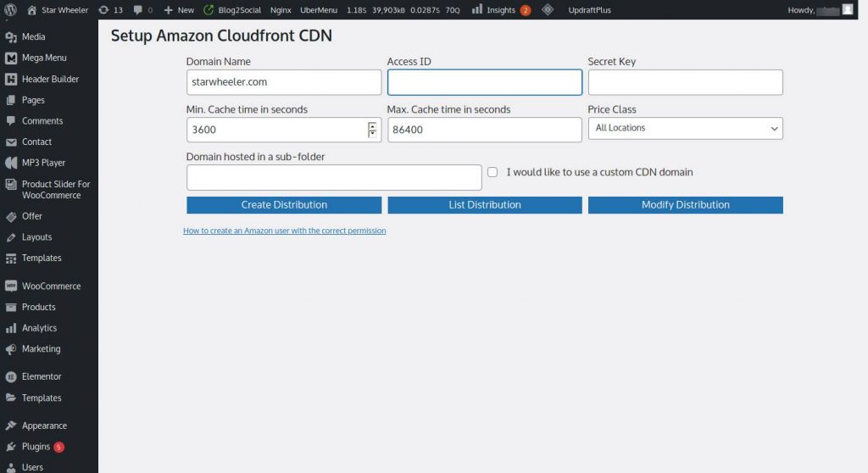Open the UpdraftPlus admin bar menu
Image resolution: width=868 pixels, height=473 pixels.
(590, 10)
